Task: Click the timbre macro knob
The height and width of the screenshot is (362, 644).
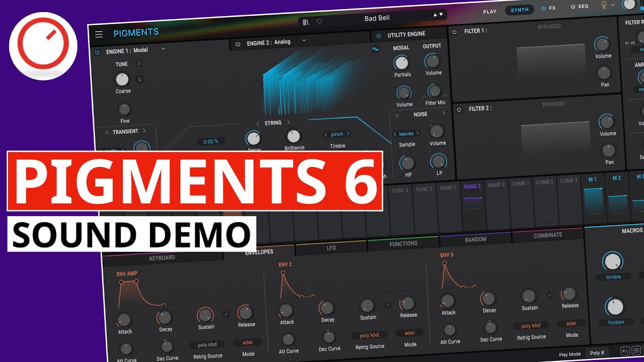Action: click(x=612, y=262)
